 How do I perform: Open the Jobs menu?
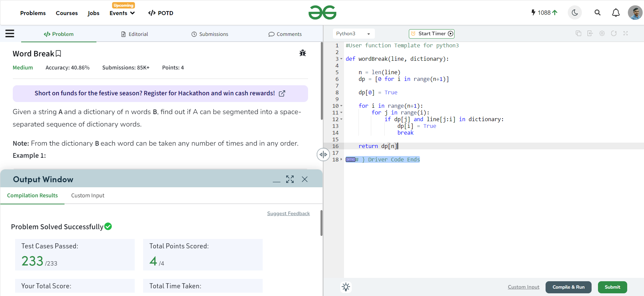93,13
